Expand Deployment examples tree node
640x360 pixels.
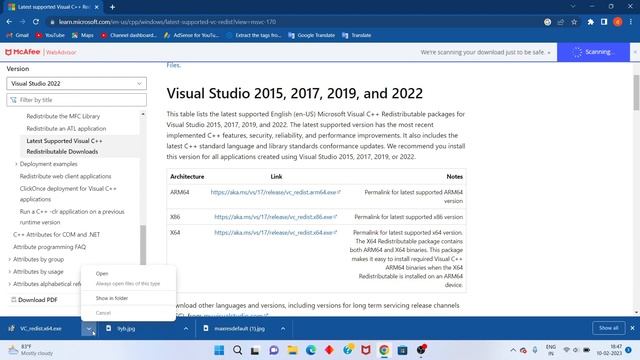pyautogui.click(x=16, y=164)
